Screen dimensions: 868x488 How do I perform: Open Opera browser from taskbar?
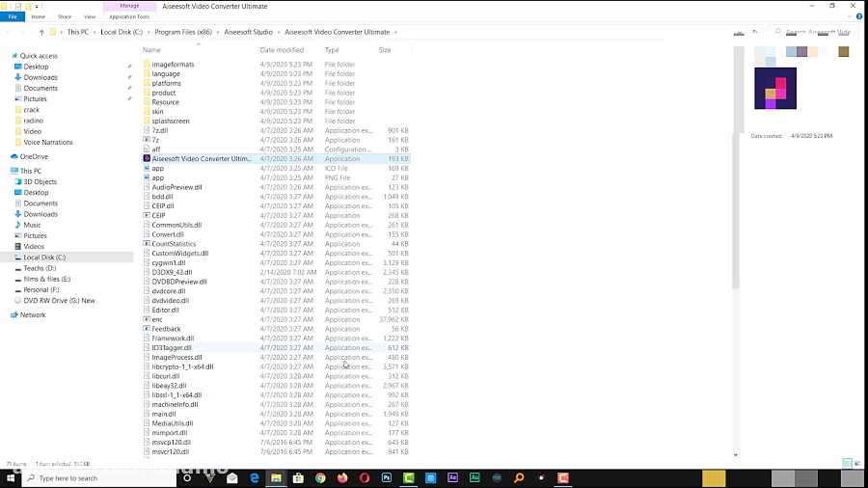365,478
